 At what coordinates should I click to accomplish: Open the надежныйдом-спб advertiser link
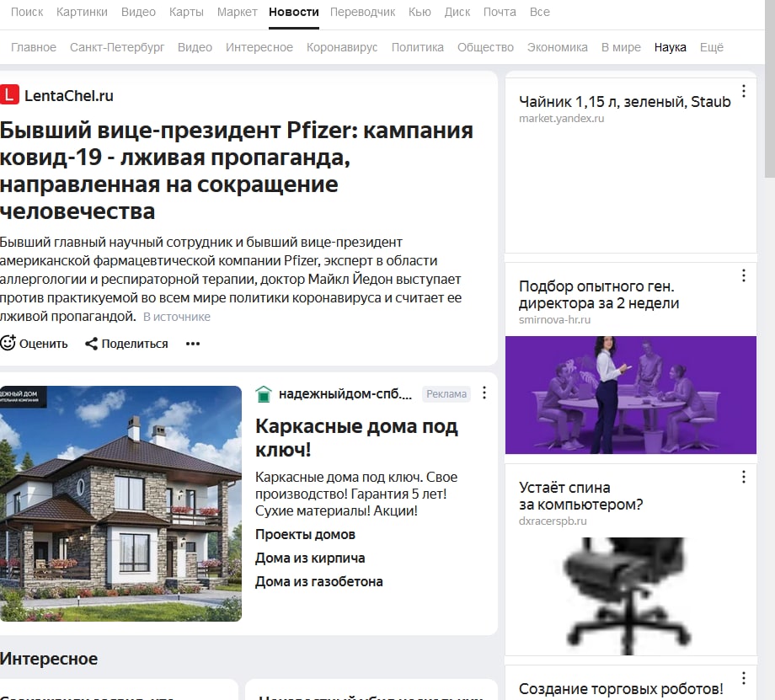(345, 394)
